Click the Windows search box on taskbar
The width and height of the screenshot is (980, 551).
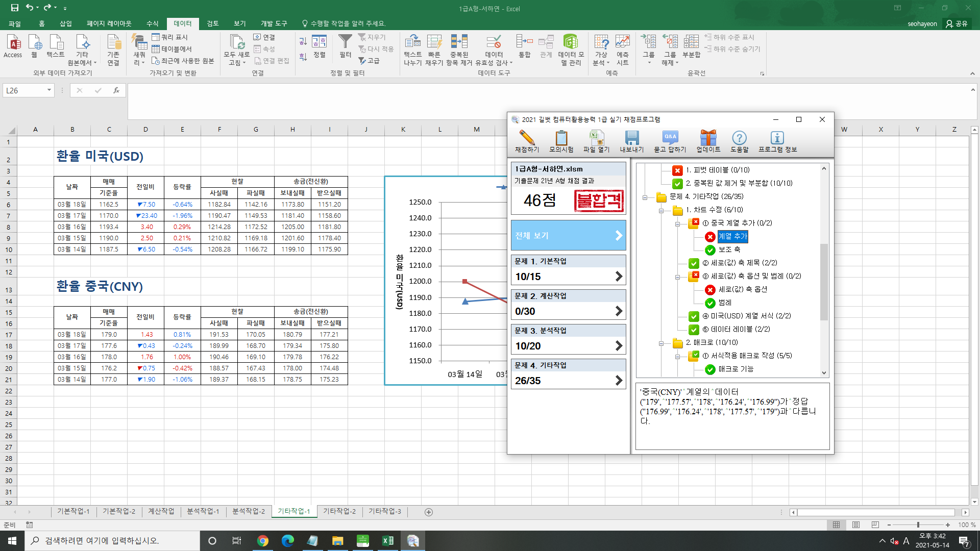112,541
